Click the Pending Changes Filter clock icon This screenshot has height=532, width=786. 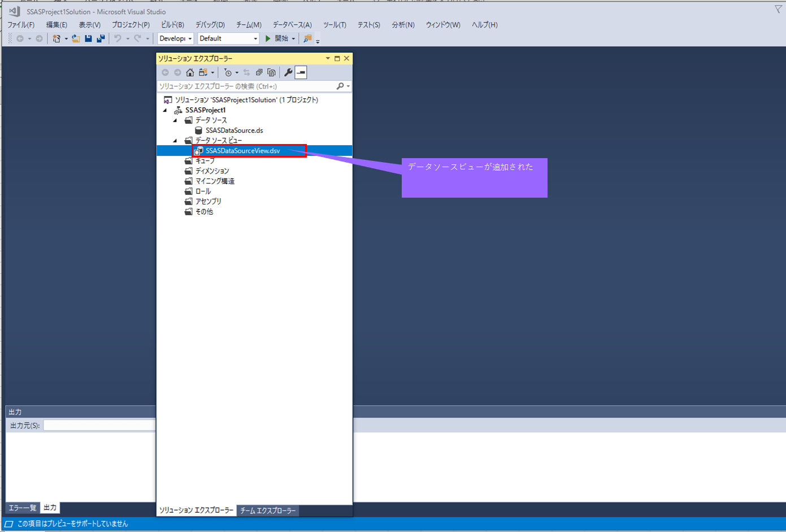point(228,72)
